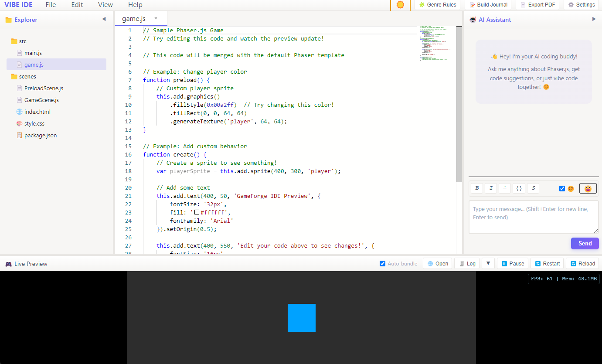Click the file icon next to main.js
602x364 pixels.
coord(19,53)
